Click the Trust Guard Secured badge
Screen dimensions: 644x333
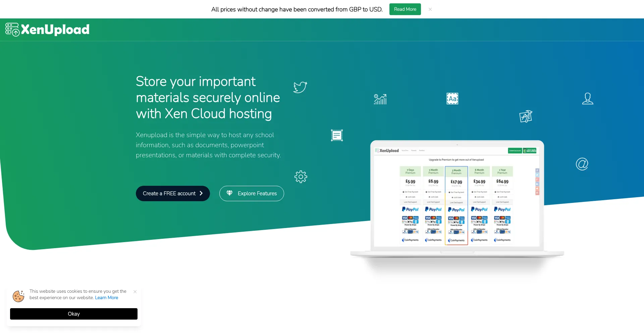coord(530,151)
